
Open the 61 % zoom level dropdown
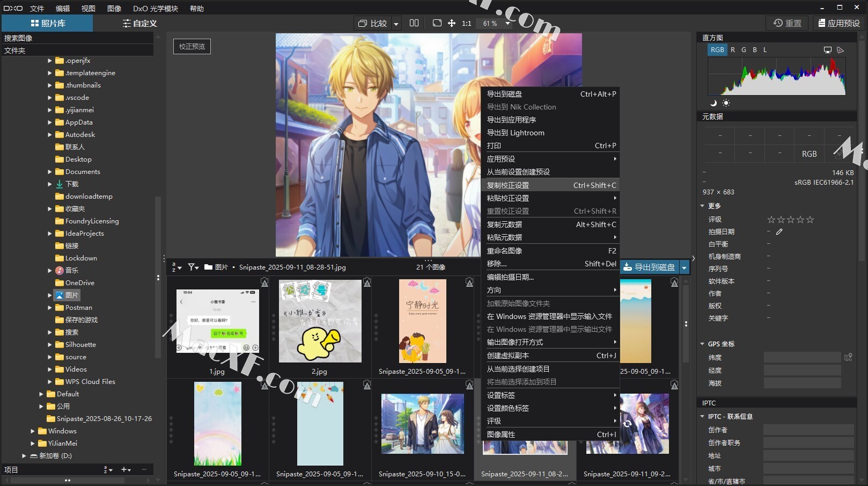coord(507,24)
